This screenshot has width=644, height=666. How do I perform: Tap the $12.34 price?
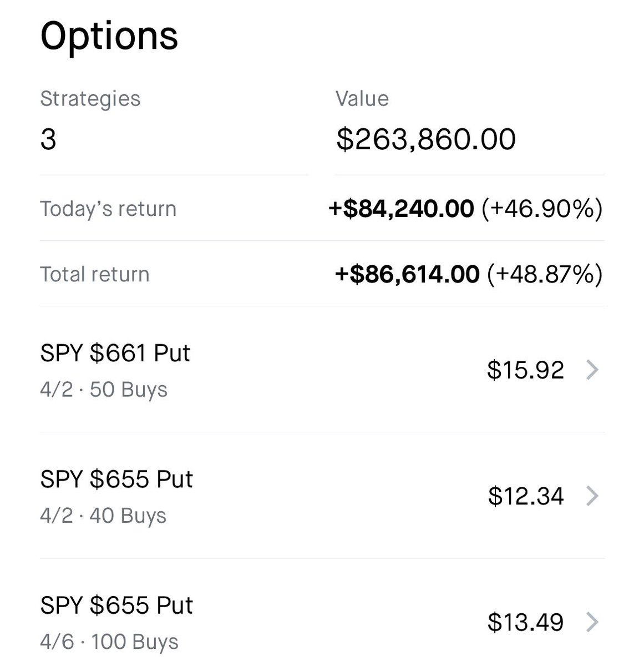tap(525, 496)
